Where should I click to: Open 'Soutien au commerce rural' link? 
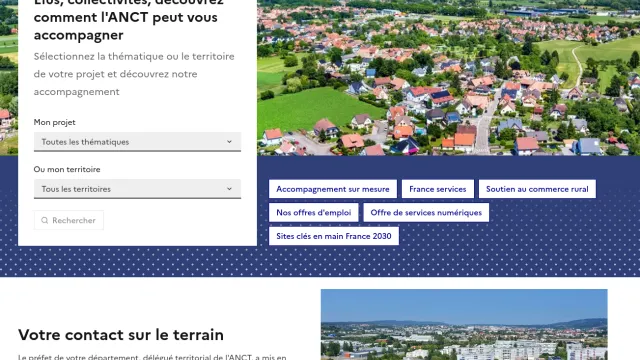pos(537,189)
